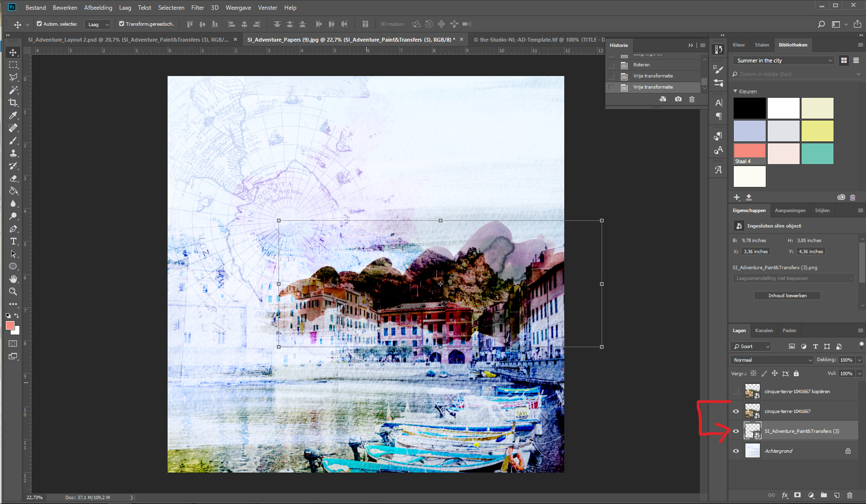Show the cinque-terre-1041667 kopiëren layer
This screenshot has width=866, height=504.
(736, 391)
